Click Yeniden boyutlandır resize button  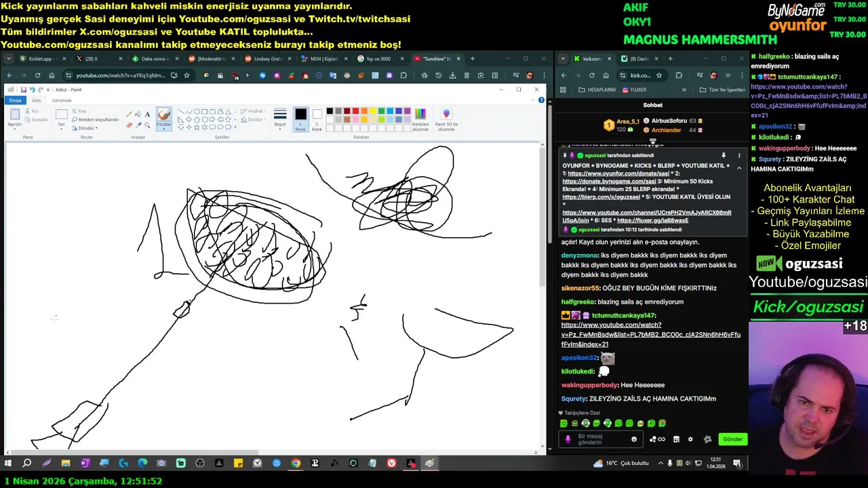click(x=94, y=119)
